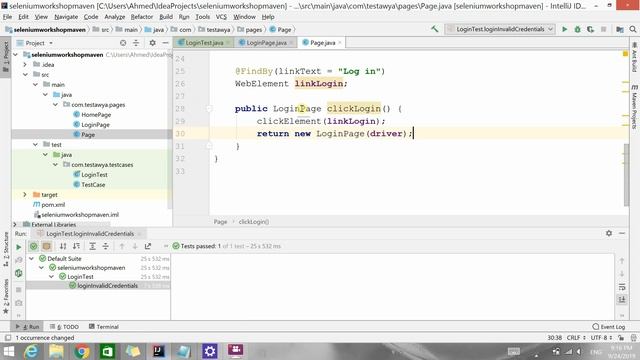The width and height of the screenshot is (640, 360).
Task: Toggle soft-wrap in run console
Action: tap(622, 287)
